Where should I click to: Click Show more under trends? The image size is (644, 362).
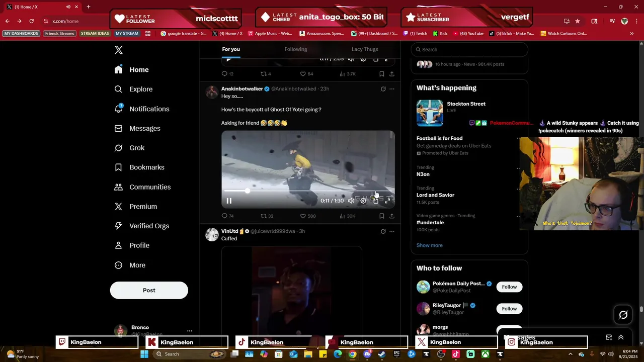pyautogui.click(x=430, y=245)
